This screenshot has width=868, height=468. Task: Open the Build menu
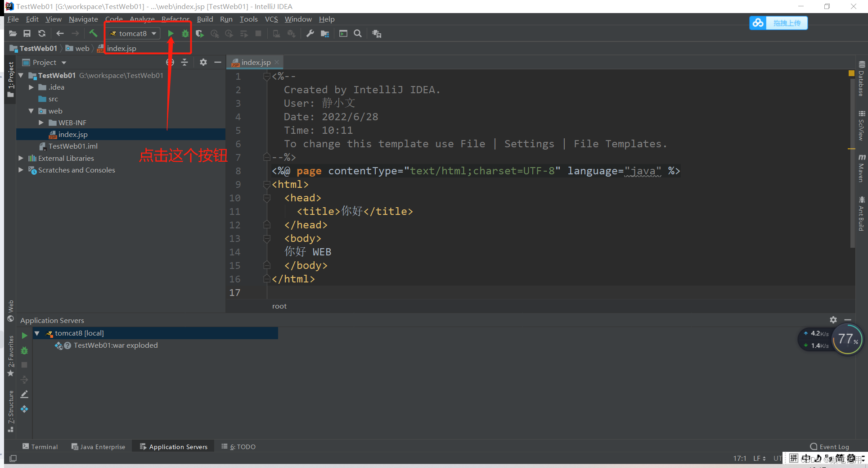205,19
